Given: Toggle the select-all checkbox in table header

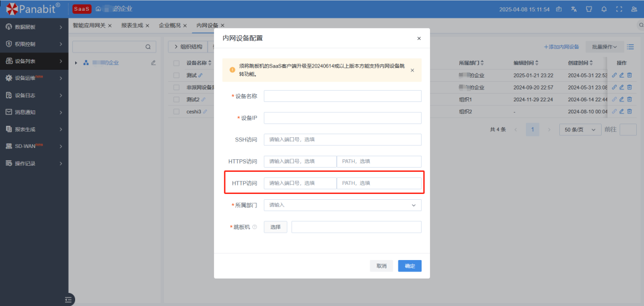Looking at the screenshot, I should tap(176, 63).
